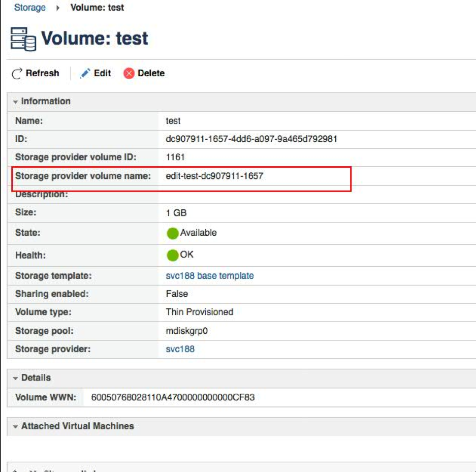The height and width of the screenshot is (472, 476).
Task: Click the mdiskgrp0 storage pool value
Action: (x=187, y=331)
